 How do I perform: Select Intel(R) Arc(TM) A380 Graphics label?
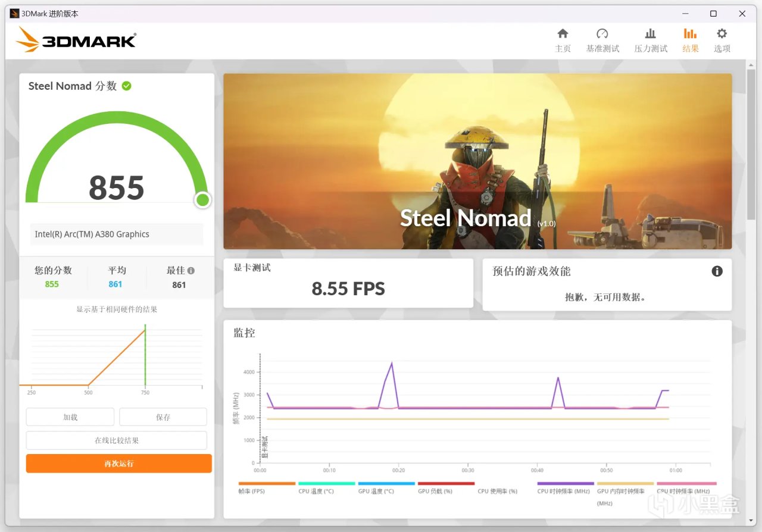tap(92, 234)
